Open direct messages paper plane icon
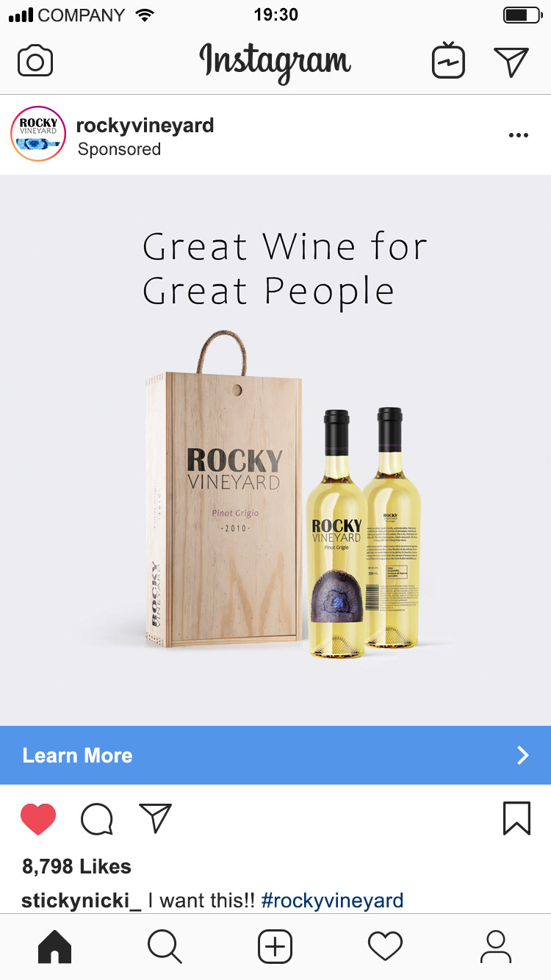This screenshot has height=980, width=551. tap(511, 62)
